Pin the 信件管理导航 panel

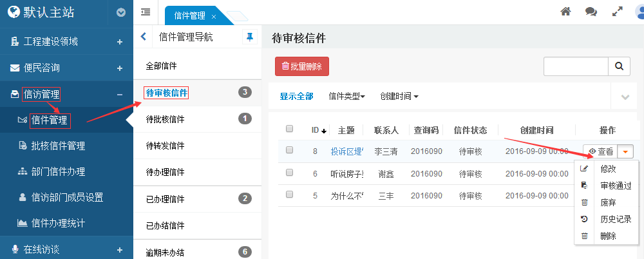pos(249,37)
